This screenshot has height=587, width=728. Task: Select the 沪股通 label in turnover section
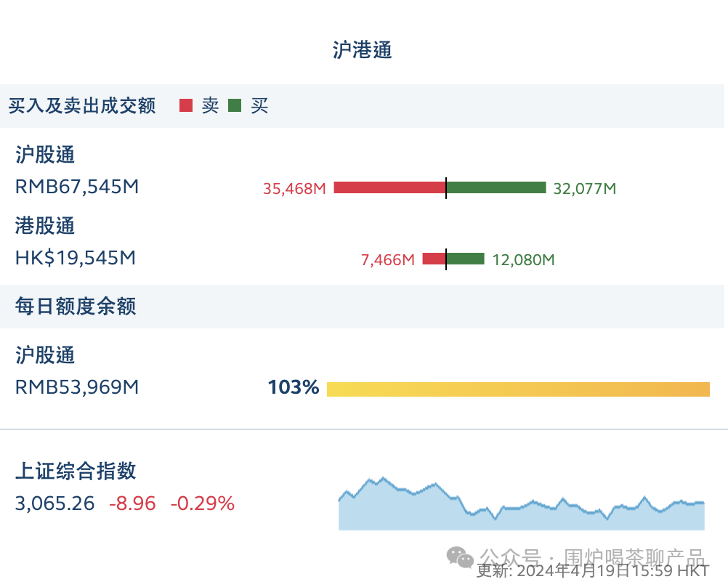click(x=45, y=155)
